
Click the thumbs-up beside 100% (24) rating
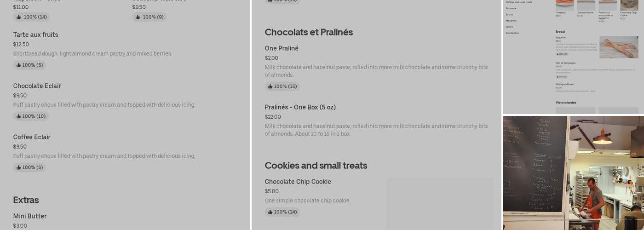[270, 212]
